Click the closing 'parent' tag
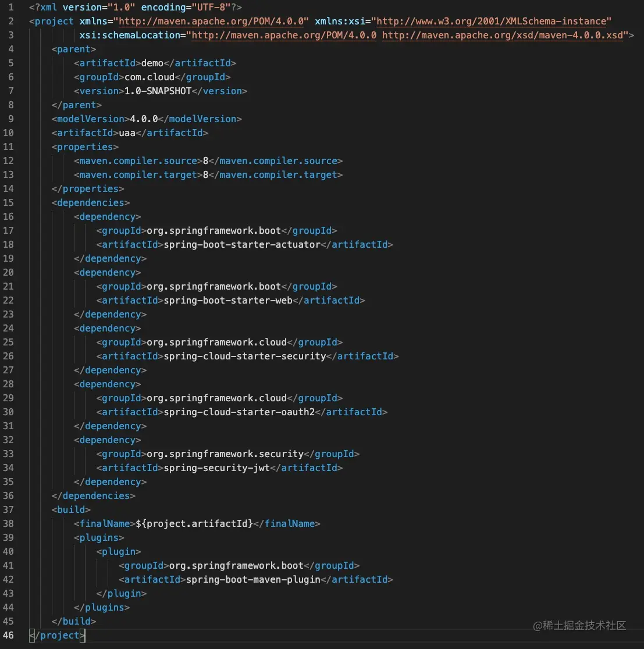The height and width of the screenshot is (649, 644). (x=77, y=105)
